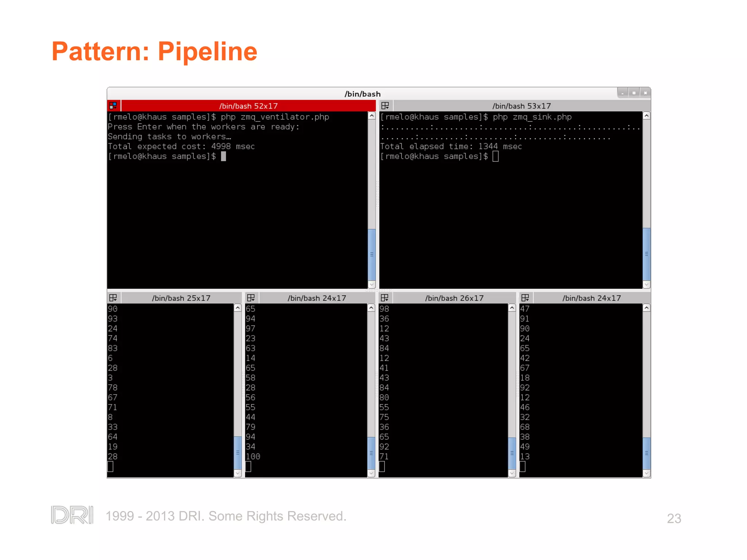Minimize the /bin/bash main window
This screenshot has width=747, height=560.
(623, 93)
